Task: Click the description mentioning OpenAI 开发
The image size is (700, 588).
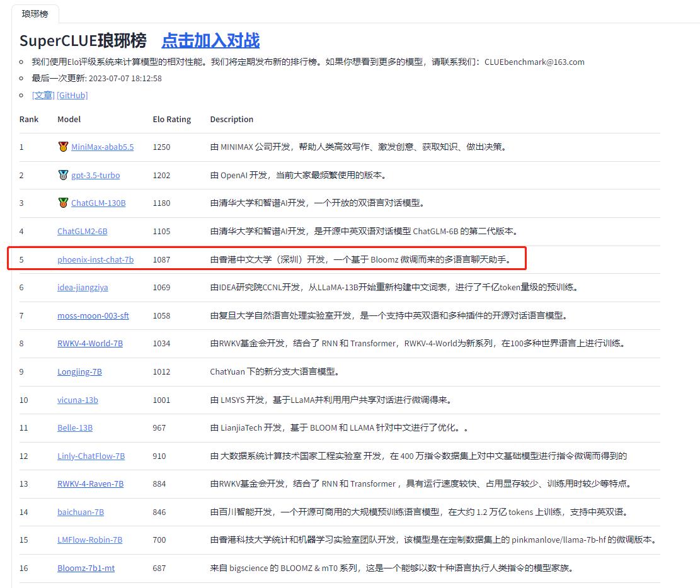Action: point(299,175)
